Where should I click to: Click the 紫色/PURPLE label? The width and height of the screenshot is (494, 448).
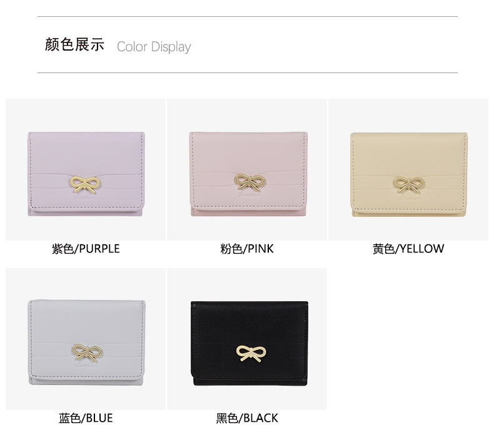[86, 249]
